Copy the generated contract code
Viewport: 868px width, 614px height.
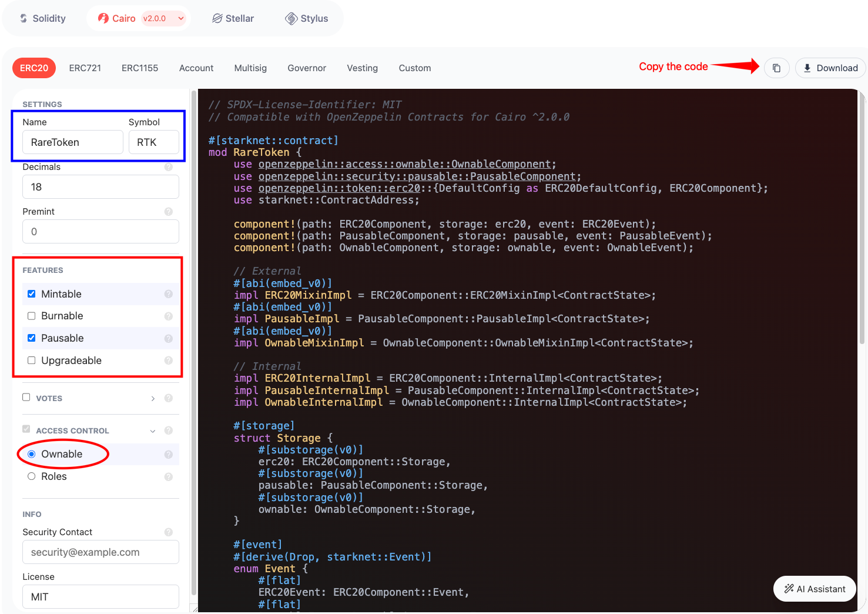coord(776,68)
